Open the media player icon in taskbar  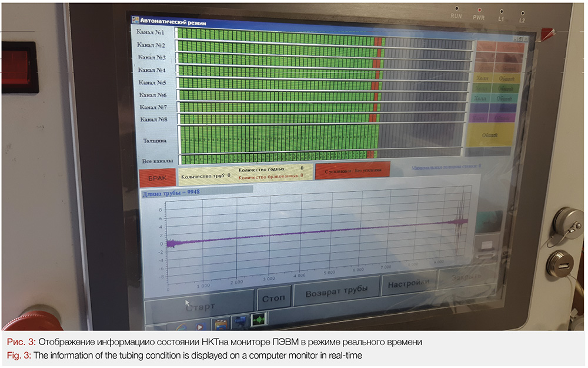201,325
